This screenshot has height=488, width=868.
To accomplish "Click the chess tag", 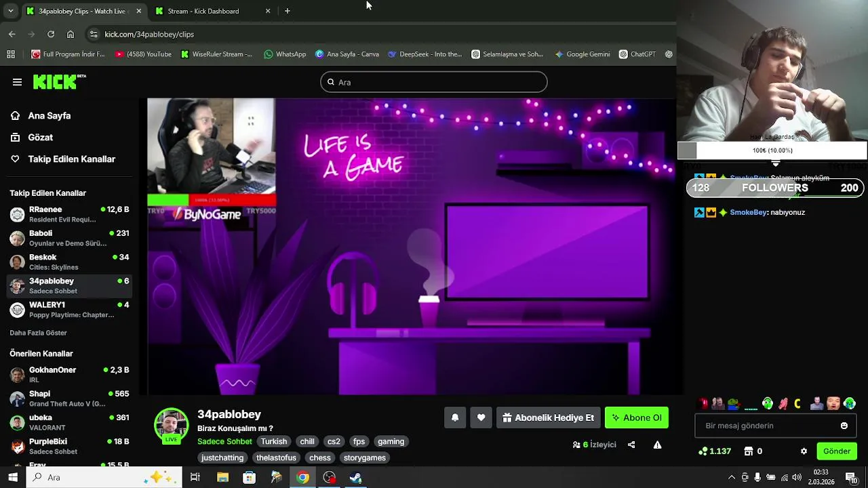I will [x=320, y=457].
